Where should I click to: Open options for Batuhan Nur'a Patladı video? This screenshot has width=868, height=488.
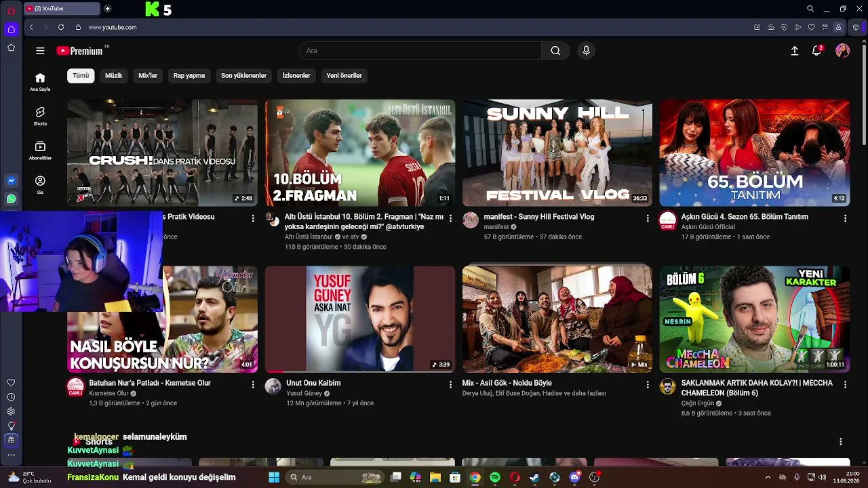(253, 385)
